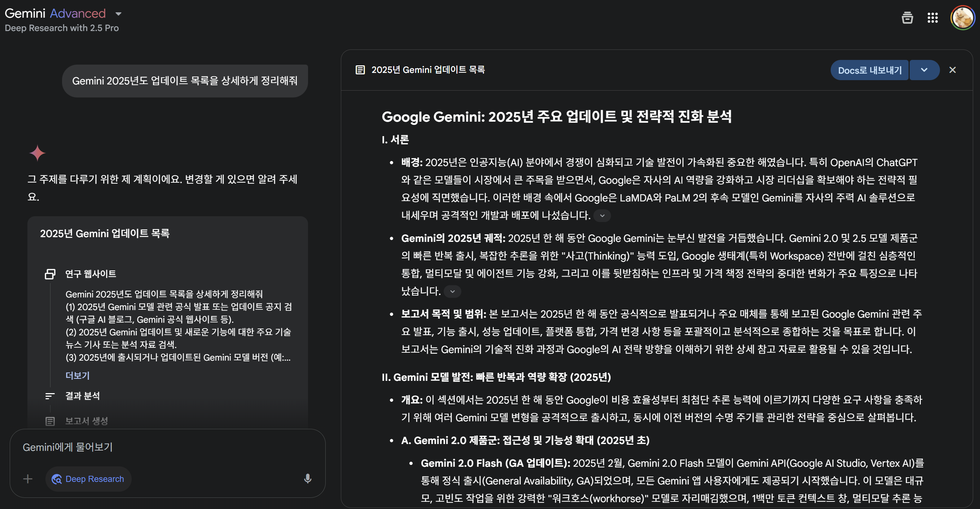Click the 더보기 link in plan
Image resolution: width=980 pixels, height=509 pixels.
click(x=77, y=375)
